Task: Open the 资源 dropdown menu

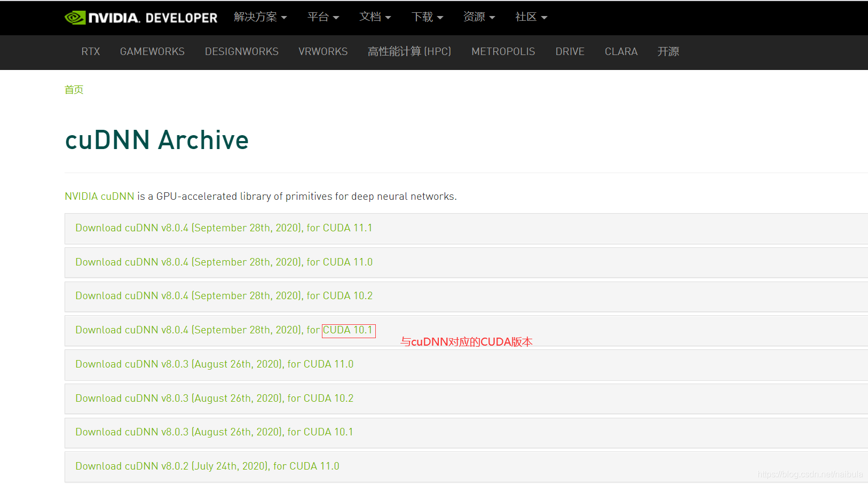Action: click(479, 17)
